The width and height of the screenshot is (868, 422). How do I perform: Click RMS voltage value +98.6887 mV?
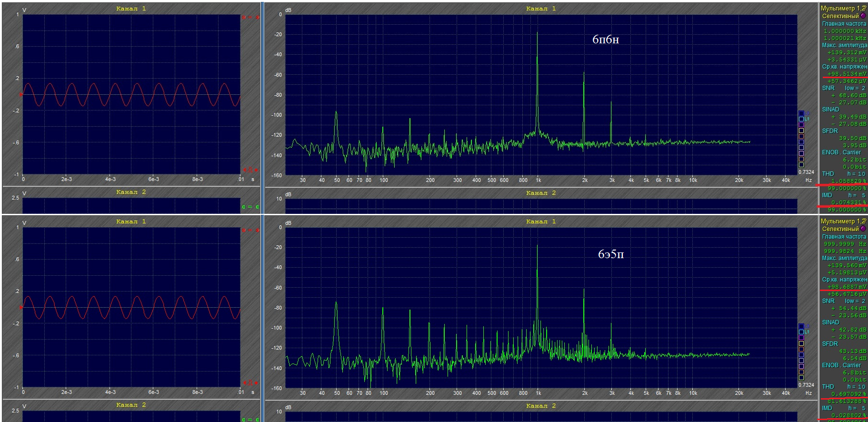(847, 287)
